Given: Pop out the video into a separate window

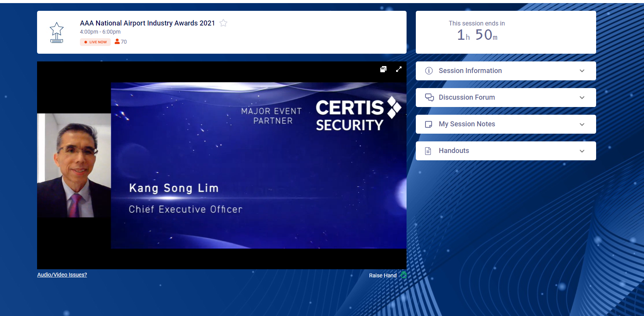Looking at the screenshot, I should click(383, 69).
